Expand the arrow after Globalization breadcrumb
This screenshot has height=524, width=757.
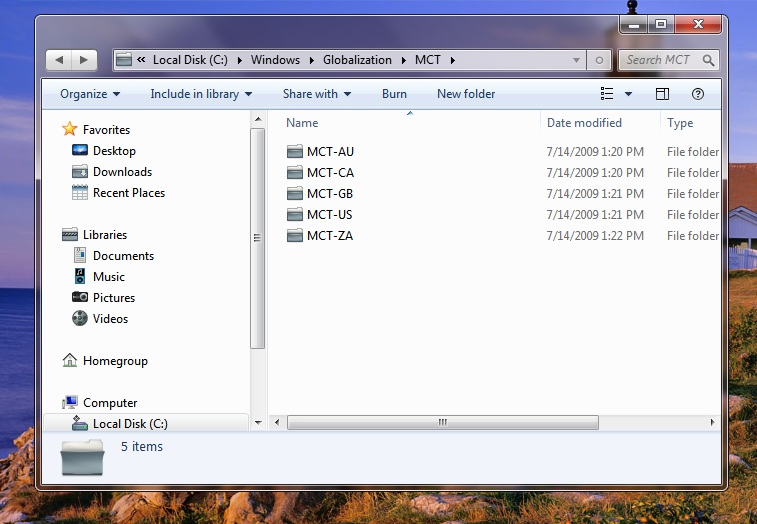coord(404,60)
